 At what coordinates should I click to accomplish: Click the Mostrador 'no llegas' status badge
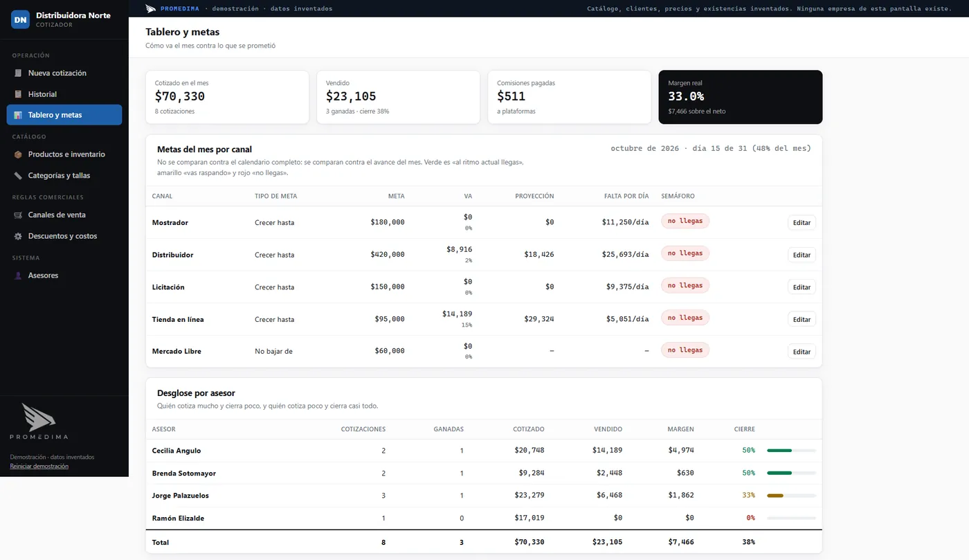pos(685,222)
